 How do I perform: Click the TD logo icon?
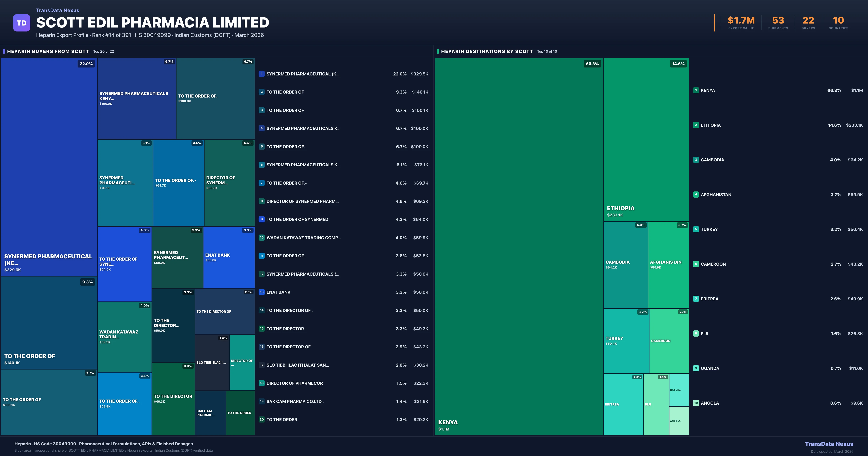point(22,23)
